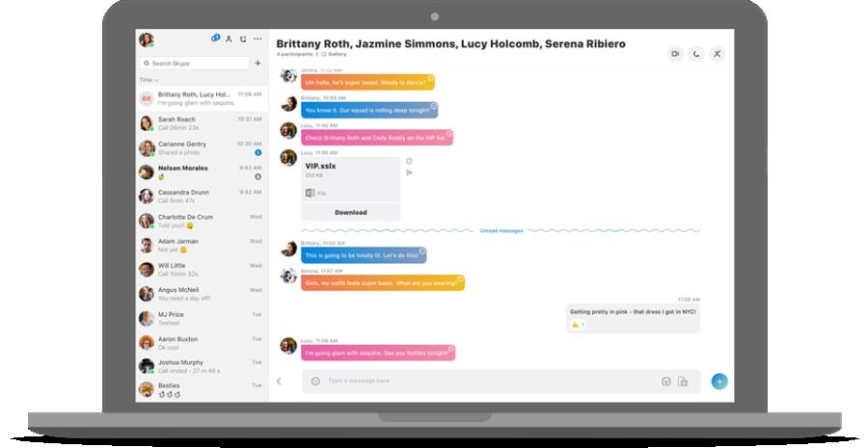Viewport: 868px width, 448px height.
Task: Collapse the sidebar with left chevron
Action: pyautogui.click(x=279, y=382)
